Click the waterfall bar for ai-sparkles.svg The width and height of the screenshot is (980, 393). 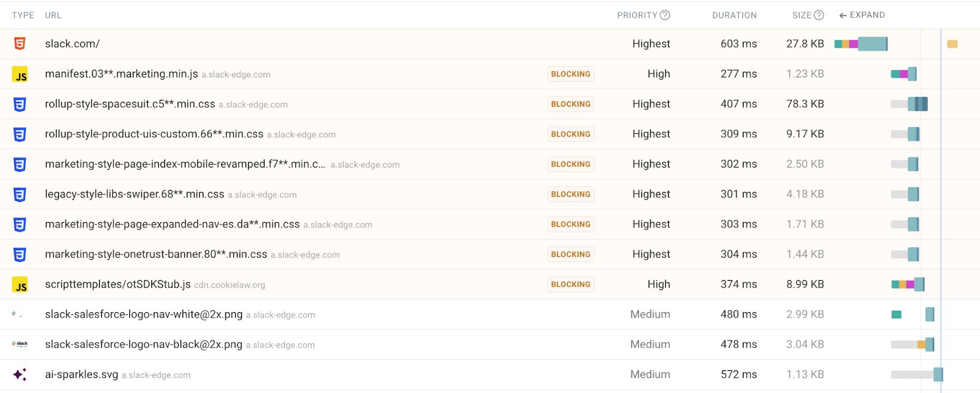pos(917,374)
